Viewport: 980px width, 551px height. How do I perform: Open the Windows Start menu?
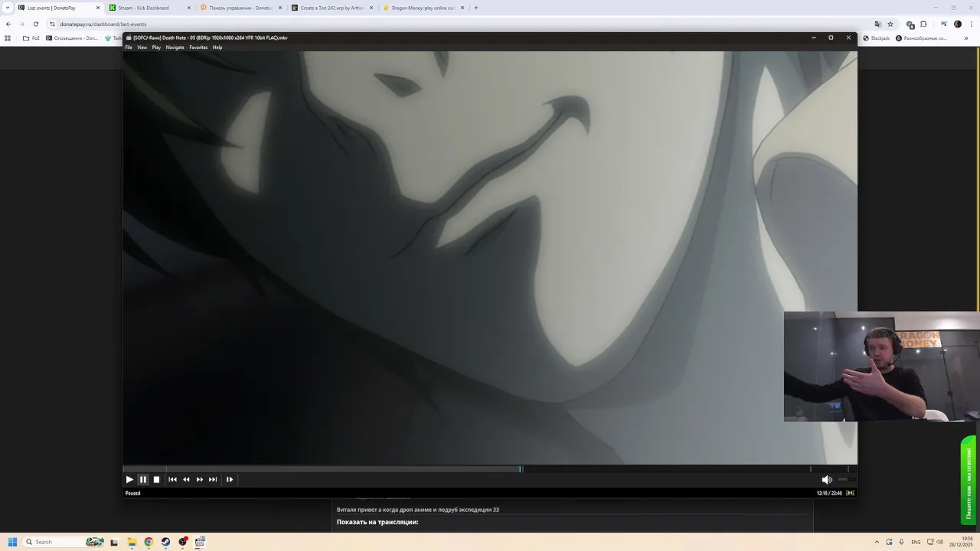[12, 542]
